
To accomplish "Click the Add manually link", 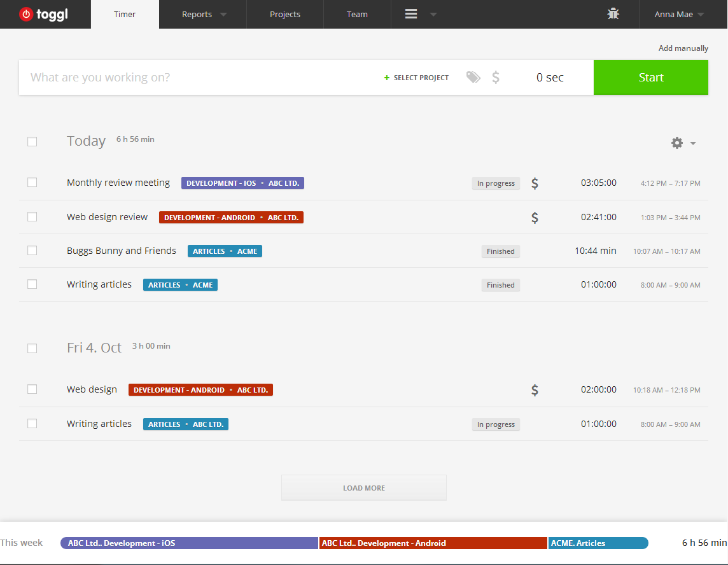I will [x=683, y=48].
